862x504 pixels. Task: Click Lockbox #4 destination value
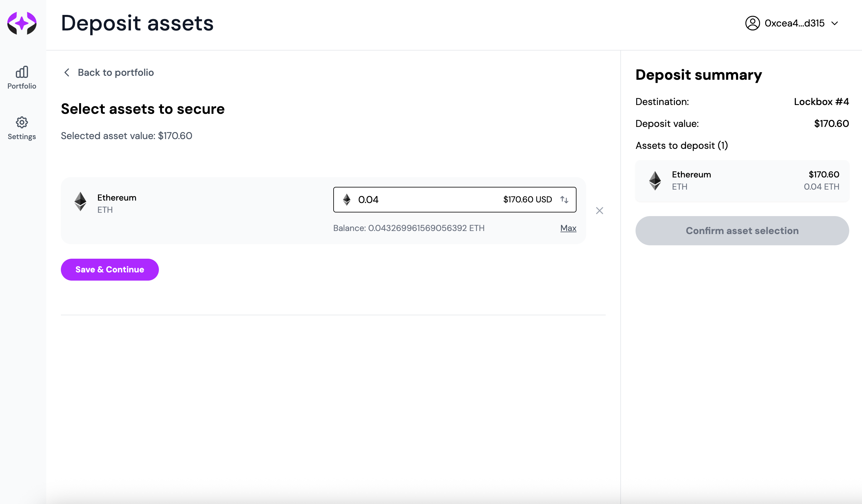point(821,102)
